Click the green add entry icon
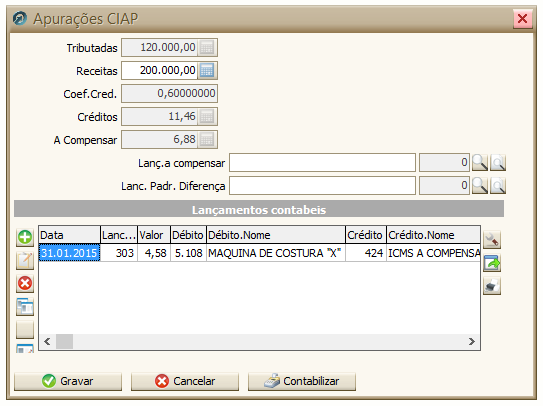This screenshot has height=406, width=543. pyautogui.click(x=25, y=238)
